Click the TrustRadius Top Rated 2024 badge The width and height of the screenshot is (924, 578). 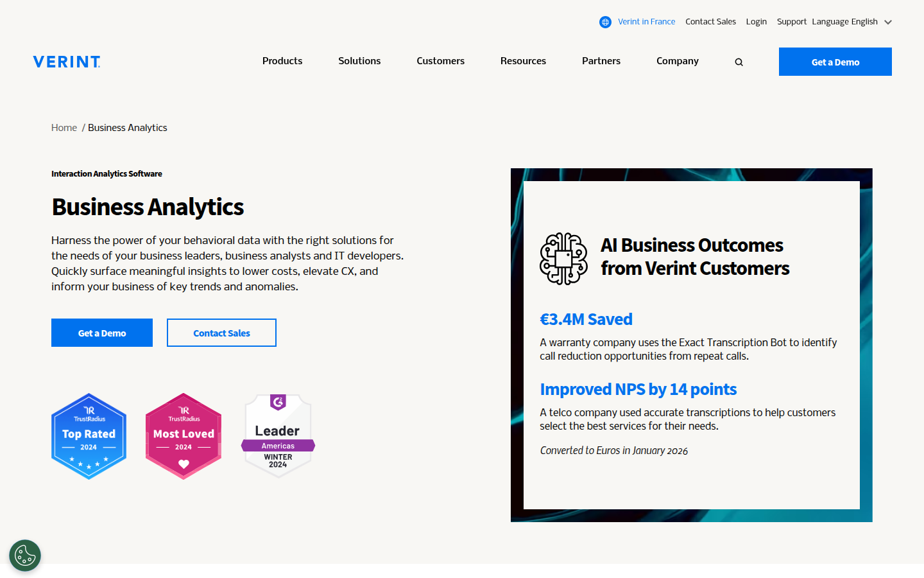point(89,436)
